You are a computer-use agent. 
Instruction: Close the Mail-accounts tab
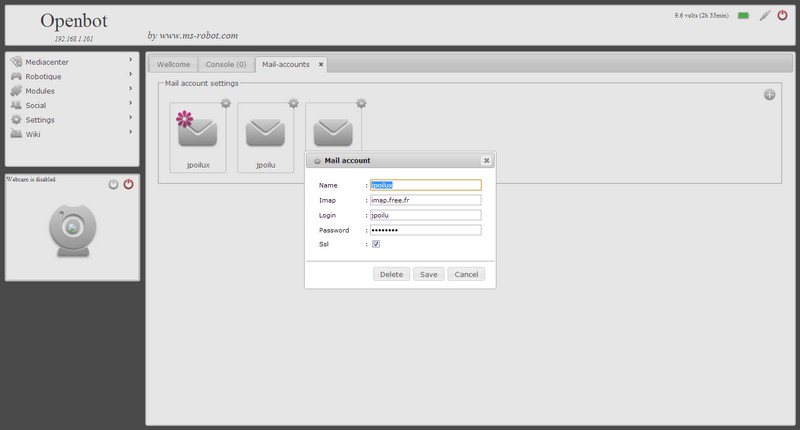pos(321,64)
